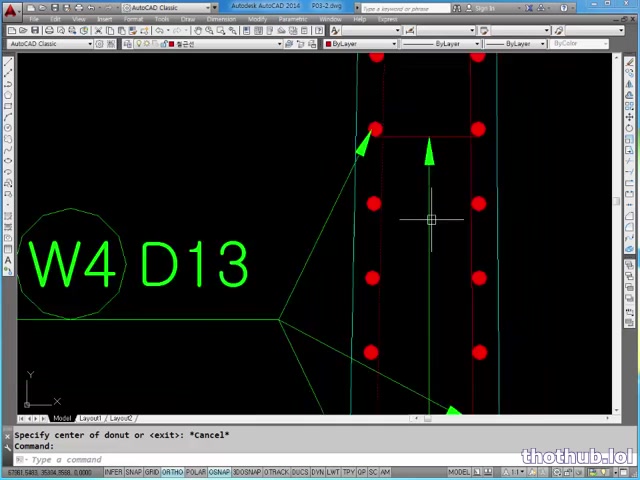
Task: Open the Dimension menu
Action: [x=220, y=19]
